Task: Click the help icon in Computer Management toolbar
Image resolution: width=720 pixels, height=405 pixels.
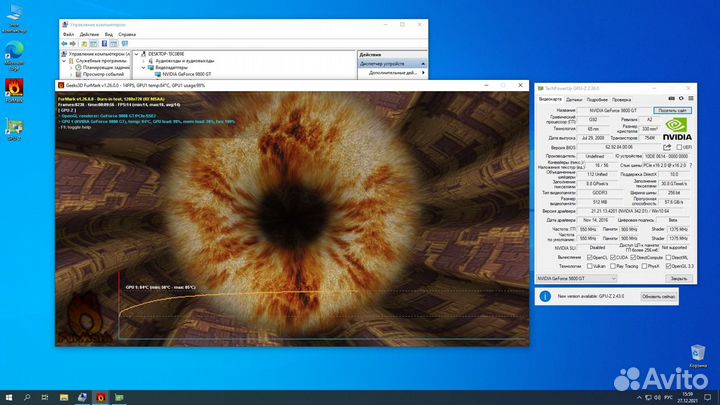Action: pyautogui.click(x=104, y=44)
